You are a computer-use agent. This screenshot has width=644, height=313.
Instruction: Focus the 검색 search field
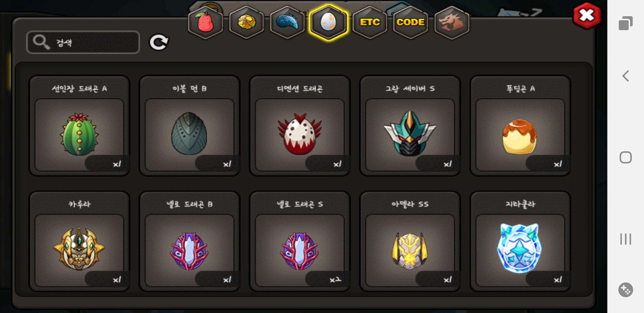(83, 42)
